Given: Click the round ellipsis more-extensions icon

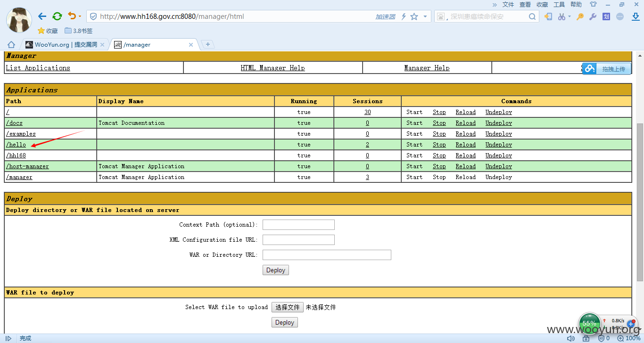Looking at the screenshot, I should click(620, 16).
